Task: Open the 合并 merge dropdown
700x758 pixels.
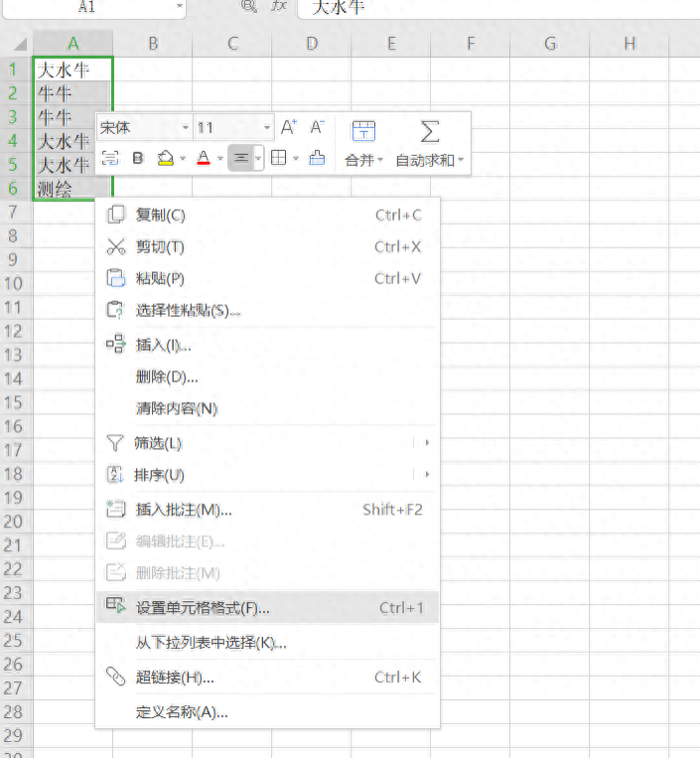Action: (363, 161)
